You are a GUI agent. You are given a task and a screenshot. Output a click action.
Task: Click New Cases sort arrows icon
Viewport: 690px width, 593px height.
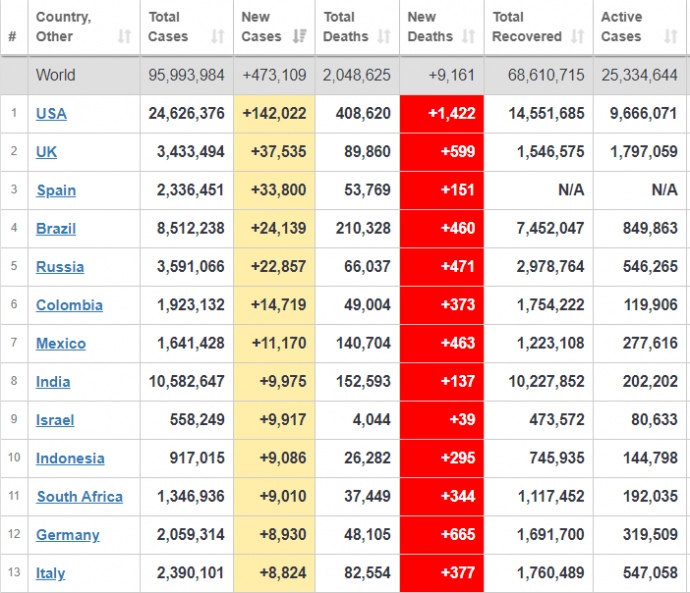(299, 37)
